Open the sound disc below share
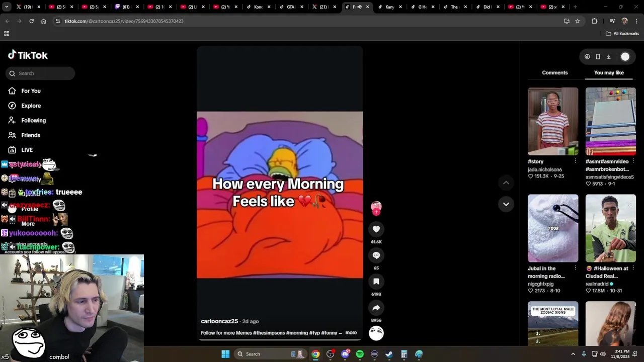The height and width of the screenshot is (362, 644). click(376, 333)
